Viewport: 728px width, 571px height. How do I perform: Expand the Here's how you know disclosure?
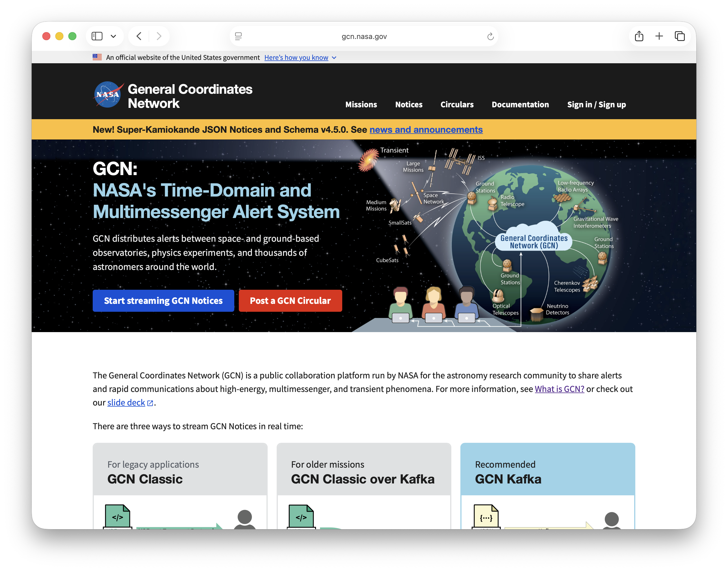pyautogui.click(x=296, y=57)
